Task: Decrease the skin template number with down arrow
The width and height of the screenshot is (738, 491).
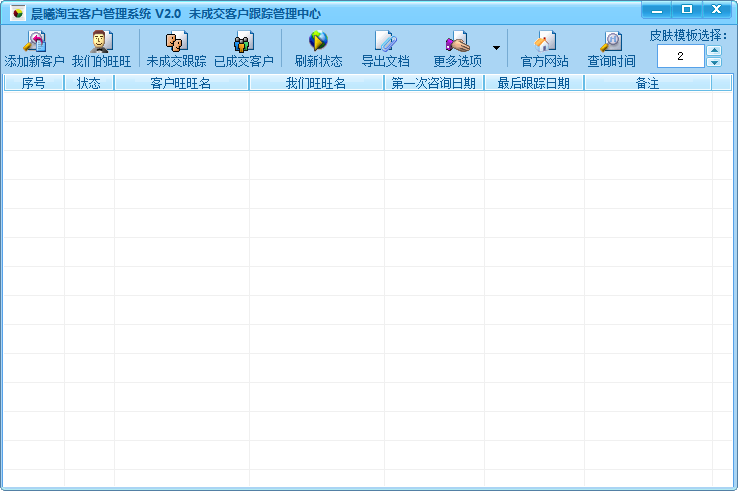Action: (x=714, y=62)
